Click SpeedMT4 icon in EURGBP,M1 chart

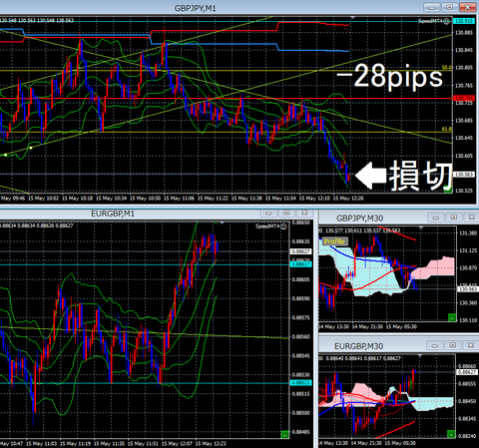(x=283, y=226)
